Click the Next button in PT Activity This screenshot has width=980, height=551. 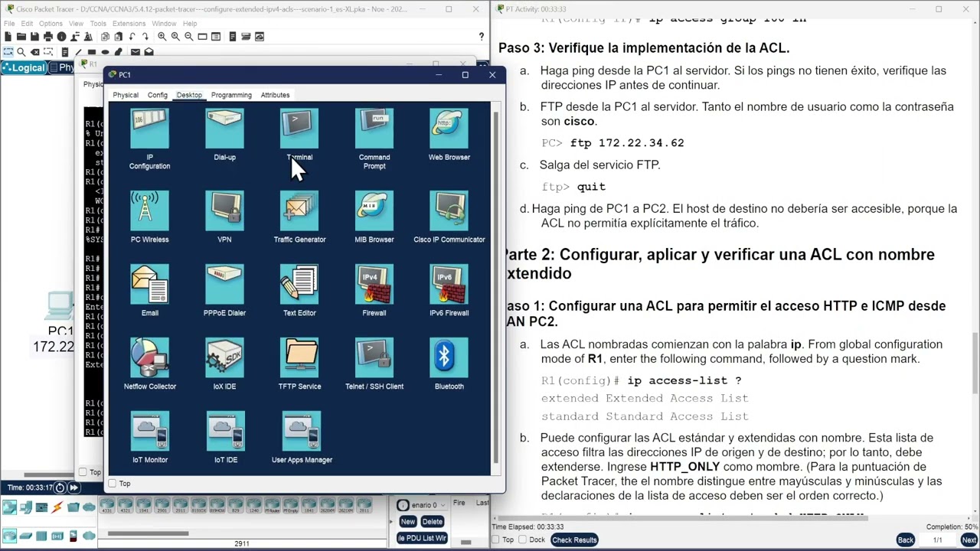tap(969, 540)
